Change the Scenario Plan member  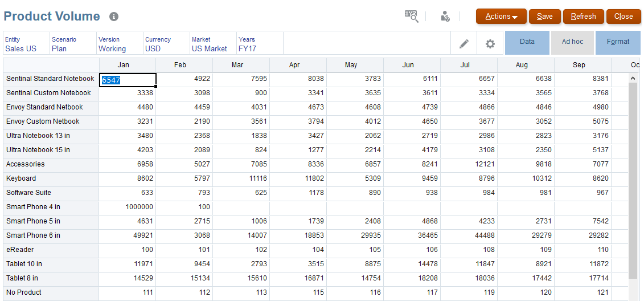pos(59,48)
